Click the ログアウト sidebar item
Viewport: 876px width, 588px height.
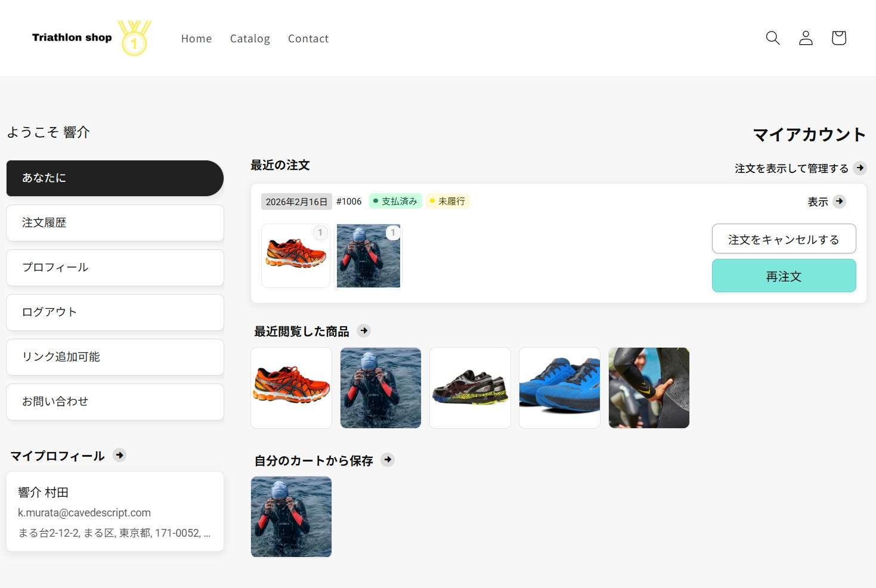pyautogui.click(x=115, y=312)
